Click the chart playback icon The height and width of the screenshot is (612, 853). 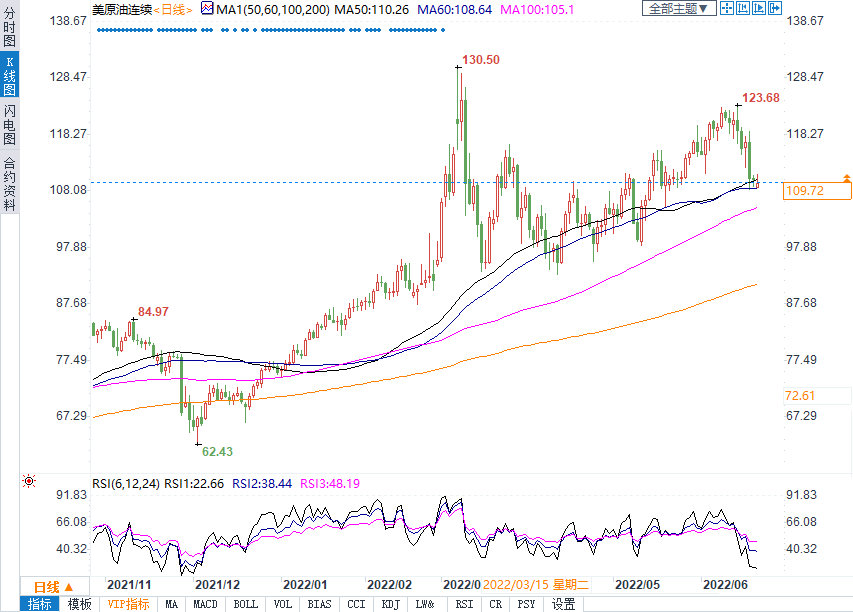tap(757, 9)
